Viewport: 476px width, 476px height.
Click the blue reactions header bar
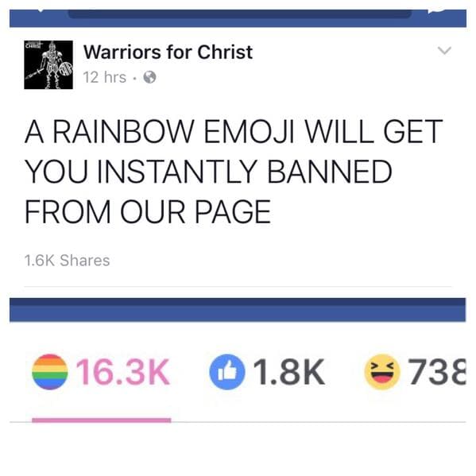238,310
